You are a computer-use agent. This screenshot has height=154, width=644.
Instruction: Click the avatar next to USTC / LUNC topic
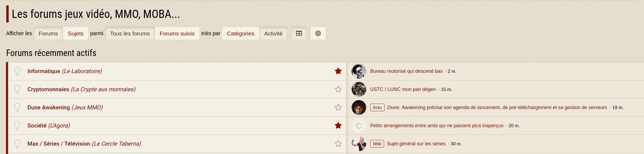pos(359,89)
